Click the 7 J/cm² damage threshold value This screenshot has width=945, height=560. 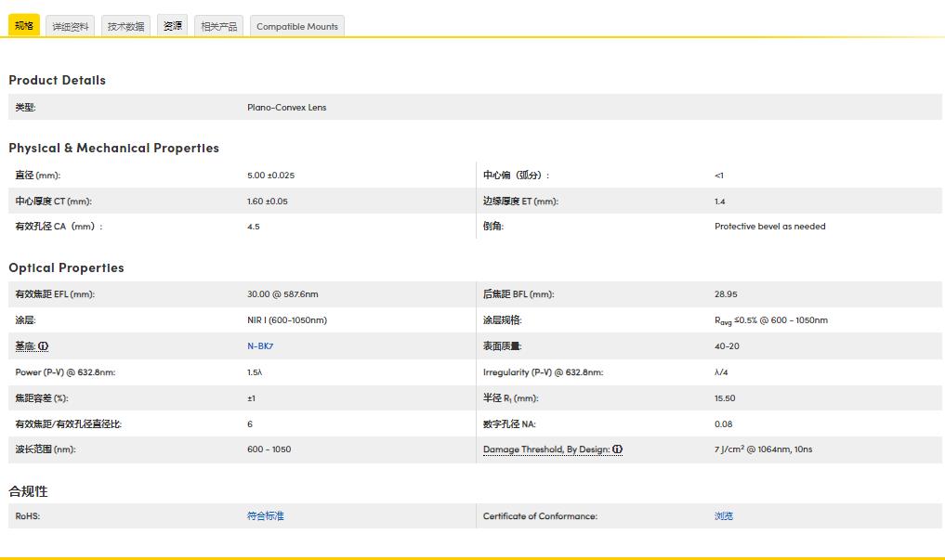[763, 449]
